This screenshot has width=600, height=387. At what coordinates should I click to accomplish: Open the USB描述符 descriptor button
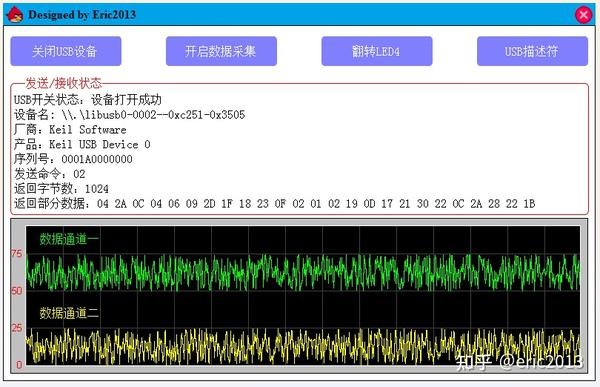click(x=532, y=51)
